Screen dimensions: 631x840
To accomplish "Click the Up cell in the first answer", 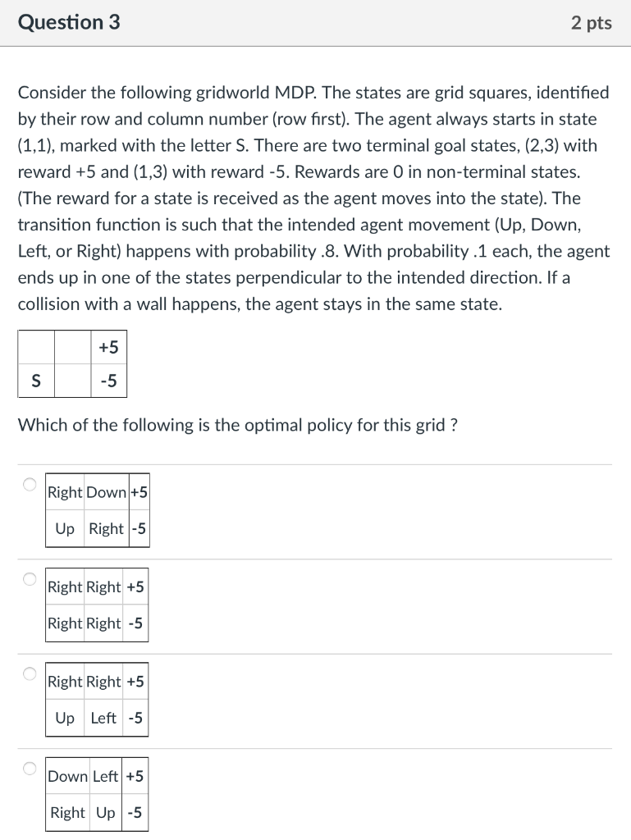I will click(64, 528).
